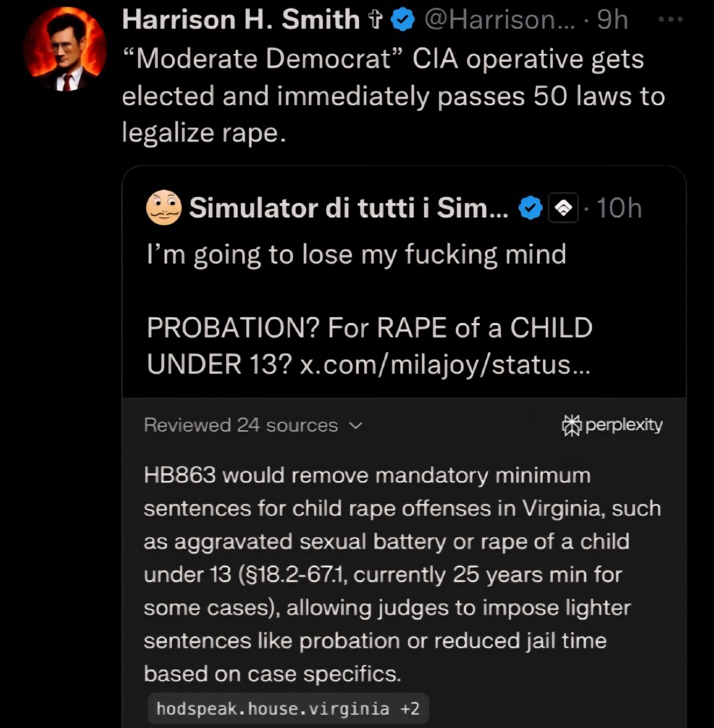Click the Harrison H. Smith display name
Screen dimensions: 714x728
[x=240, y=20]
